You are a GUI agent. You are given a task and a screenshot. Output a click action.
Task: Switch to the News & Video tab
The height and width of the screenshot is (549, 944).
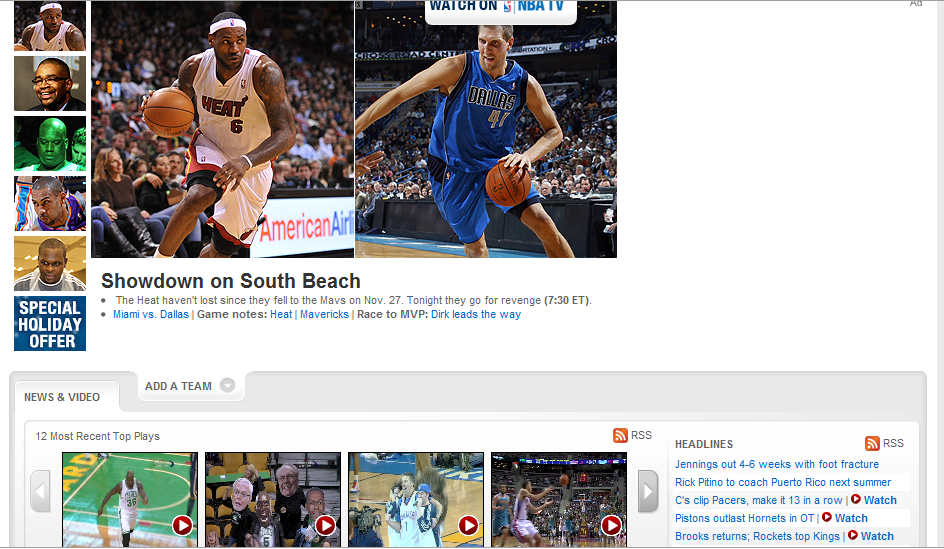click(x=62, y=397)
